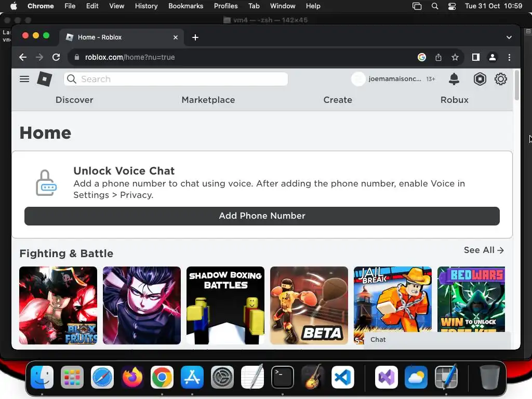The width and height of the screenshot is (532, 399).
Task: Click the joemamaisonc profile avatar
Action: point(358,79)
